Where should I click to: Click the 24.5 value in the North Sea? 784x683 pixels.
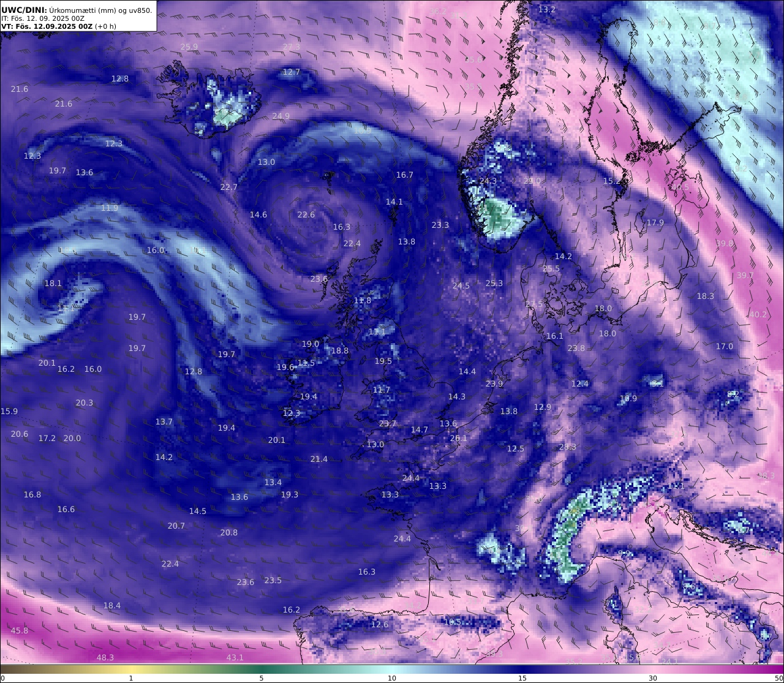(x=461, y=286)
